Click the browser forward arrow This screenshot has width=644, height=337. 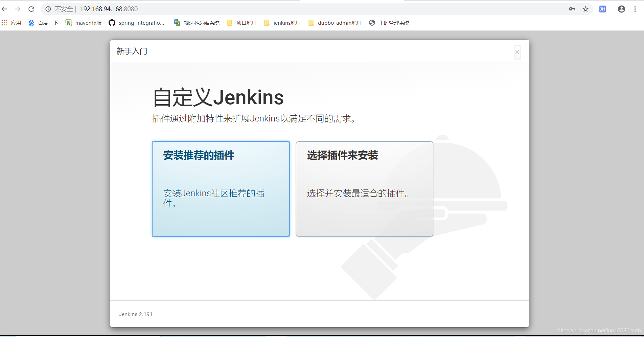pos(18,9)
